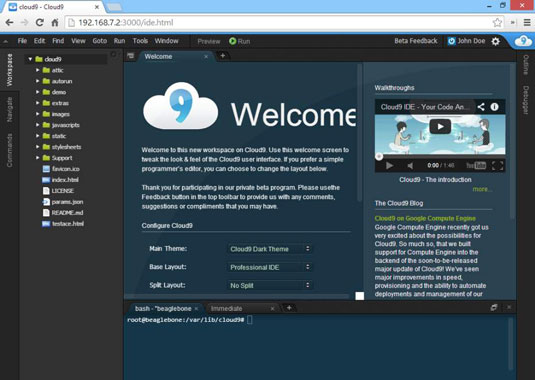The image size is (535, 380).
Task: Open the Tools menu
Action: 140,41
